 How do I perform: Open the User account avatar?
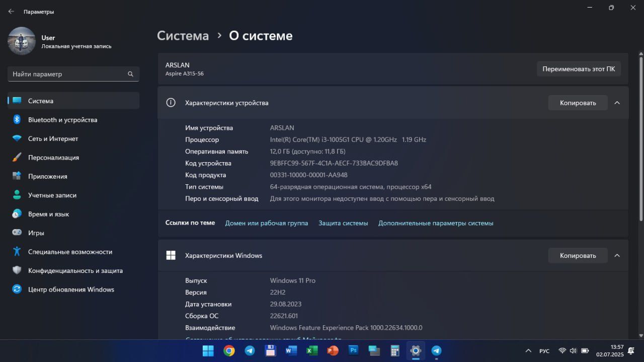(x=22, y=41)
